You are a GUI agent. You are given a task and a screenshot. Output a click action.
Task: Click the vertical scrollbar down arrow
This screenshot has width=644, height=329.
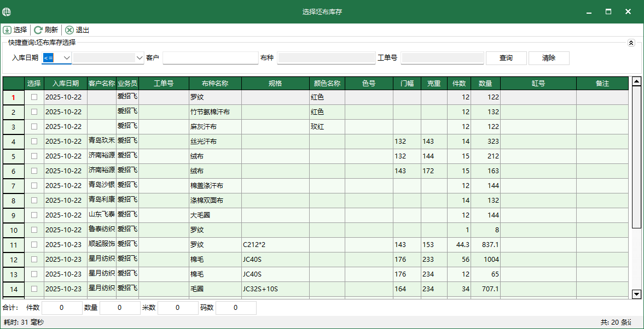636,294
